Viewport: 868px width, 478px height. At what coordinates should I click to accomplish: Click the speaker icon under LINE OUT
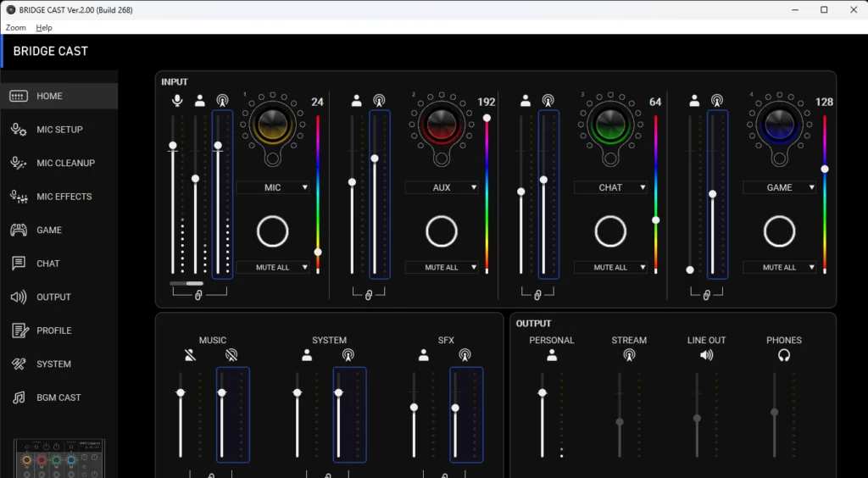[x=706, y=356]
